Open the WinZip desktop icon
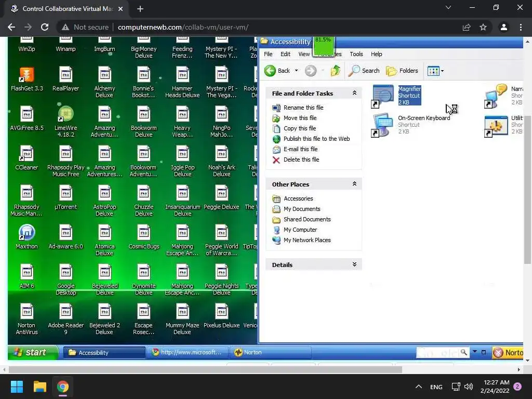The width and height of the screenshot is (532, 399). click(x=26, y=45)
